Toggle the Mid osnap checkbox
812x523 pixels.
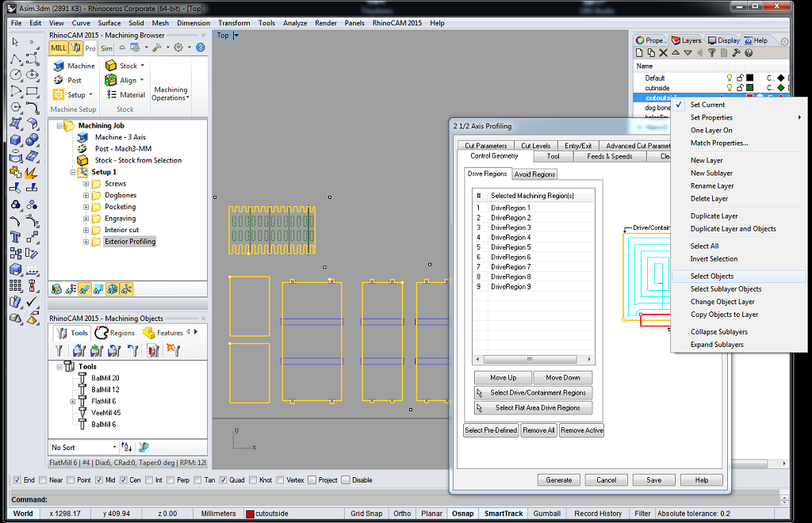point(99,480)
